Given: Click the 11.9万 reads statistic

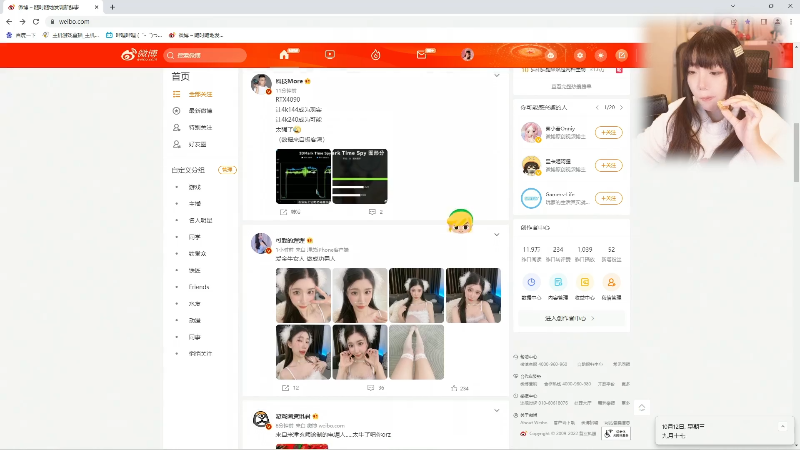Looking at the screenshot, I should (x=531, y=249).
